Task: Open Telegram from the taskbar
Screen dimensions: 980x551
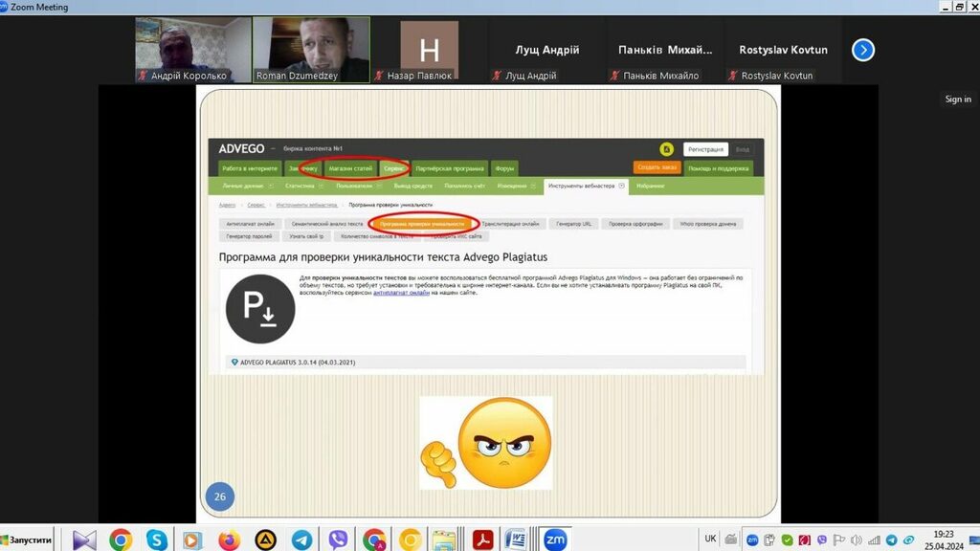Action: (x=301, y=540)
